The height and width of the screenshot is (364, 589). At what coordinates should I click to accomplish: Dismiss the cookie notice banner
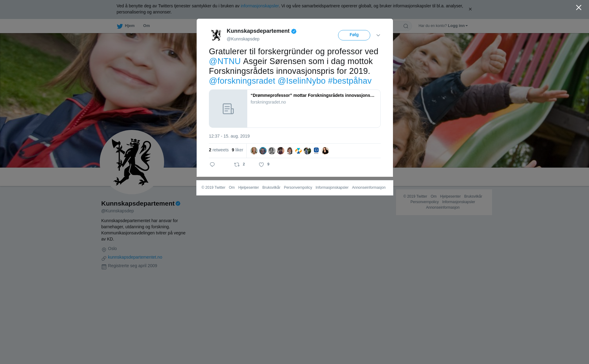click(x=470, y=9)
